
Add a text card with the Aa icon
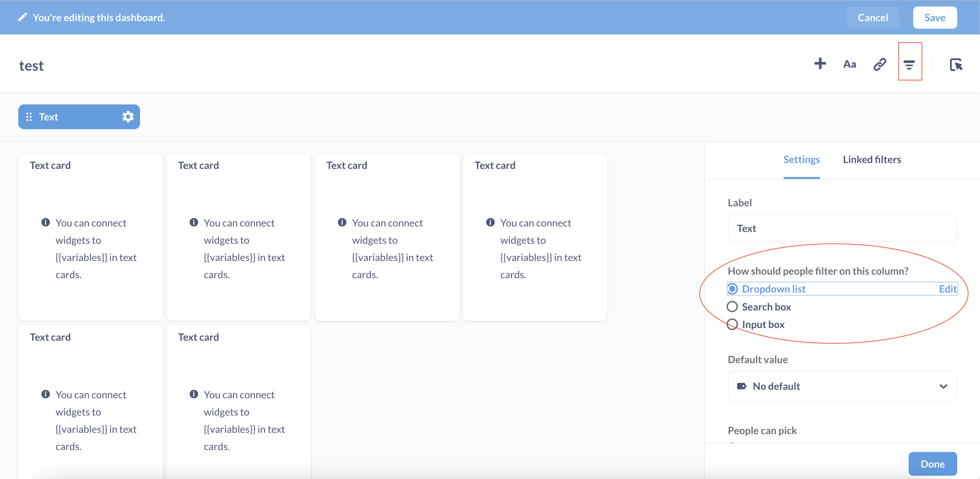849,64
